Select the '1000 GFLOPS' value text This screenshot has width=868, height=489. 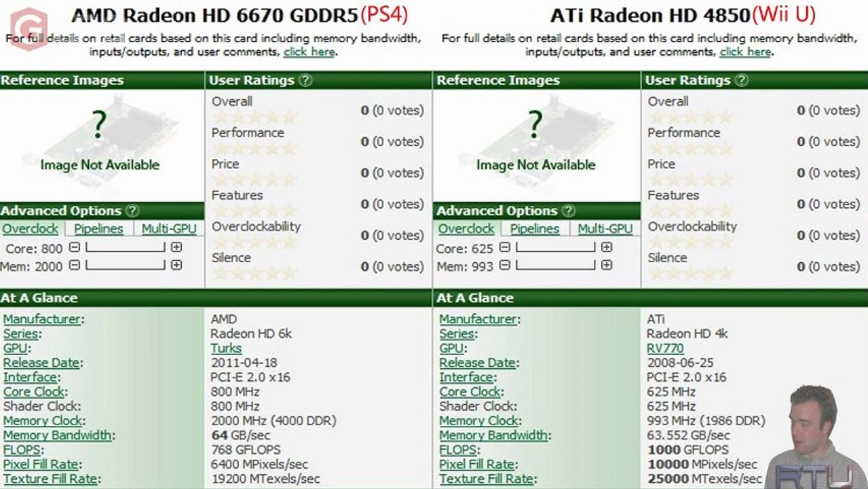click(x=687, y=450)
